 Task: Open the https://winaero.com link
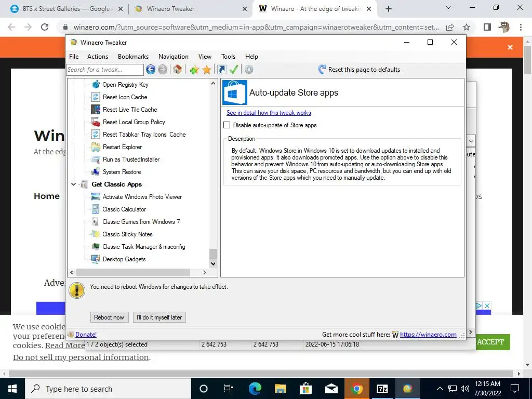[x=428, y=335]
